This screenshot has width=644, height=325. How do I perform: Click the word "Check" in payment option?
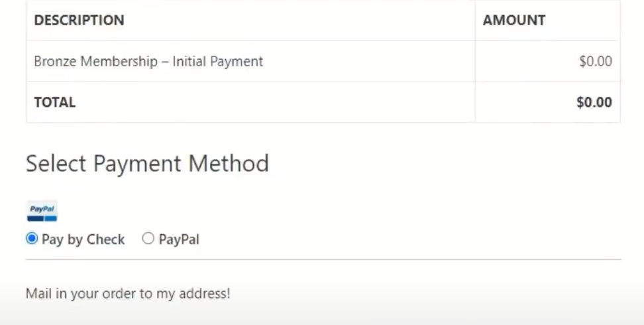106,239
